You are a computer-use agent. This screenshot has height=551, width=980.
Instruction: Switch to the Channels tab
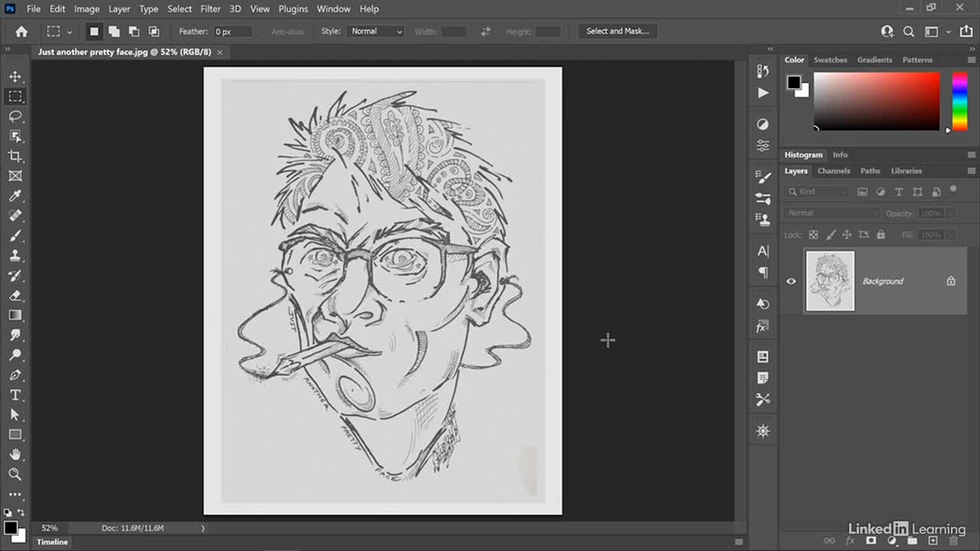point(834,171)
